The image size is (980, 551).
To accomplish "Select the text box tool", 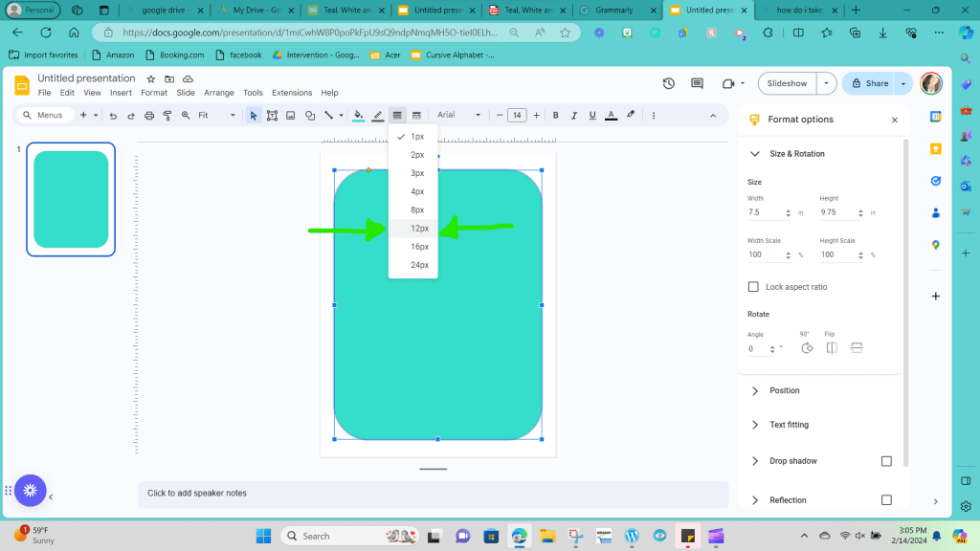I will [x=272, y=116].
